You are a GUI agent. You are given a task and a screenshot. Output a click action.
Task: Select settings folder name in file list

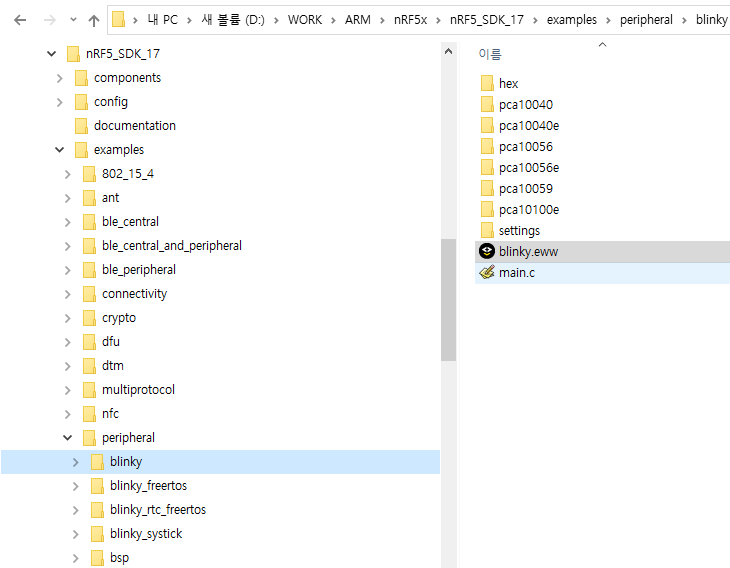point(519,230)
